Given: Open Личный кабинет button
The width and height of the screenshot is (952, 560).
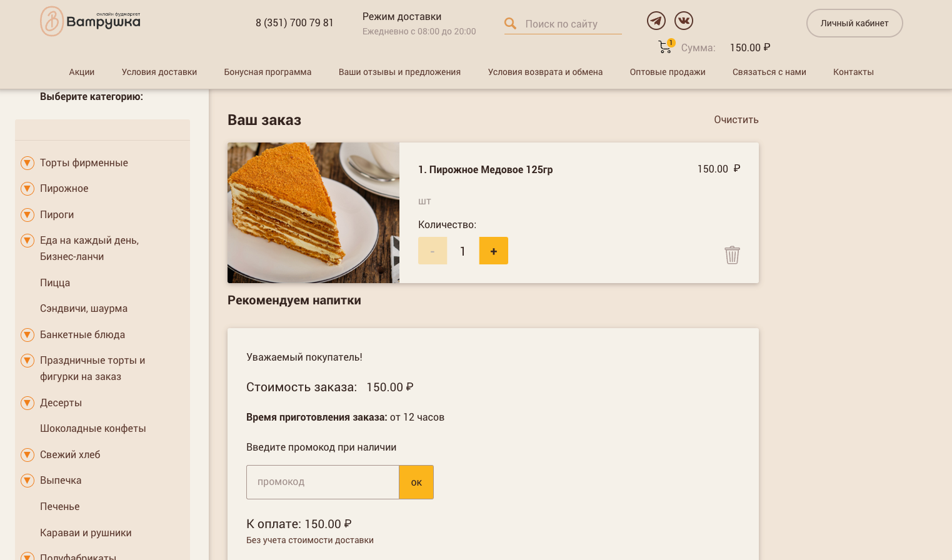Looking at the screenshot, I should coord(854,23).
